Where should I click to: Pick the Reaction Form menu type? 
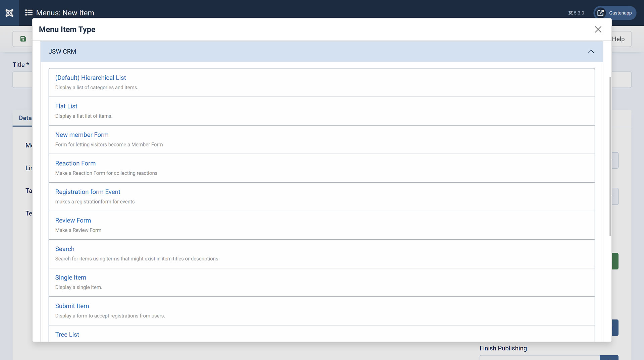tap(75, 163)
